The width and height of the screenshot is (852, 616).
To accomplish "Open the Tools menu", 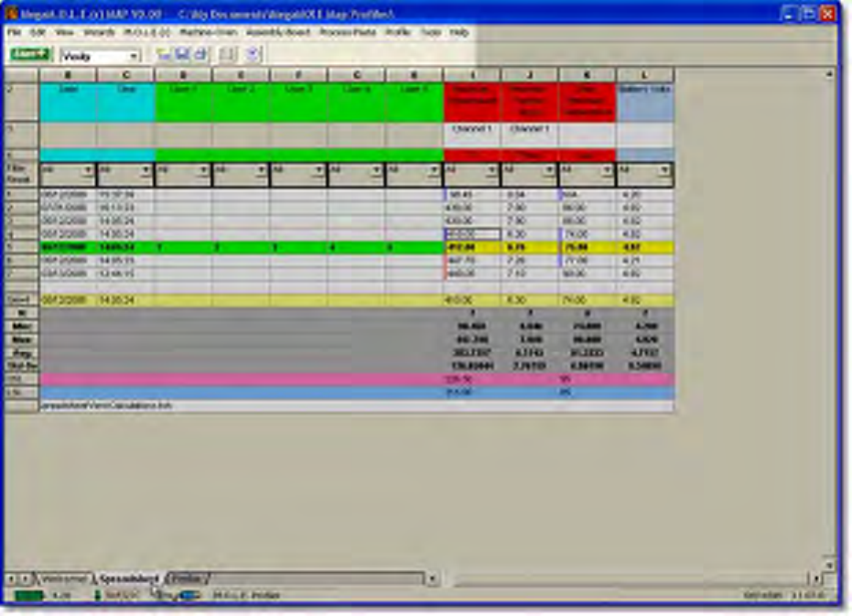I will coord(430,33).
